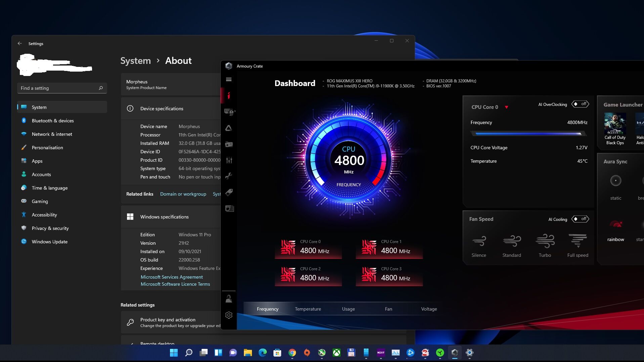Open Bluetooth & devices in Settings
The height and width of the screenshot is (362, 644).
(x=62, y=121)
